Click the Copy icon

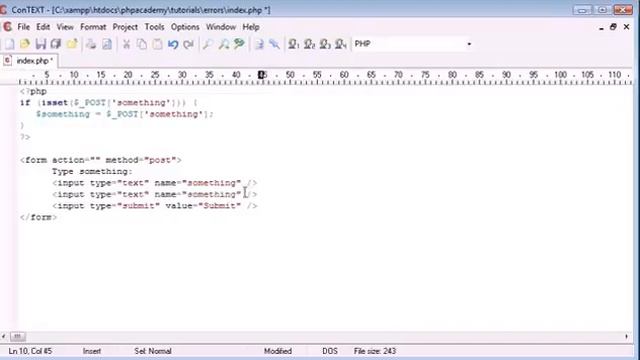tap(142, 44)
